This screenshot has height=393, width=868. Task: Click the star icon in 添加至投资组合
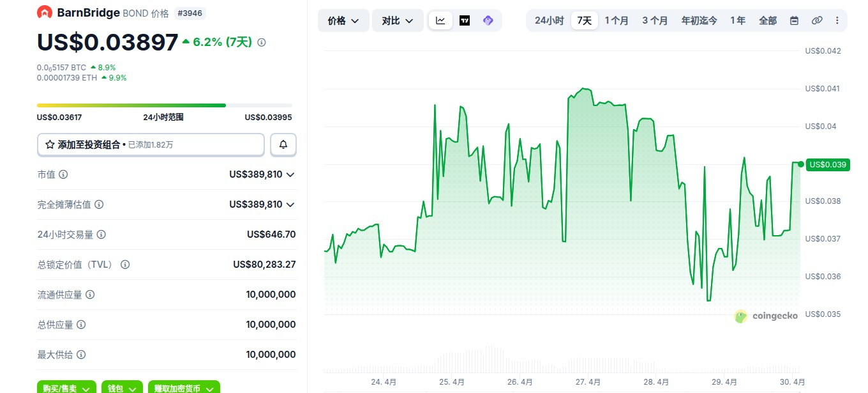click(x=50, y=145)
